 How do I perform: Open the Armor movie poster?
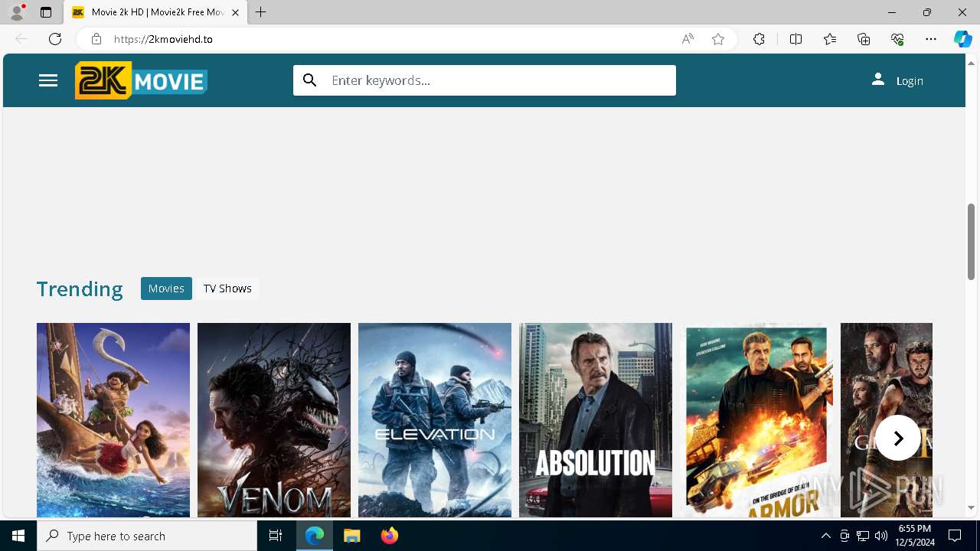tap(756, 420)
